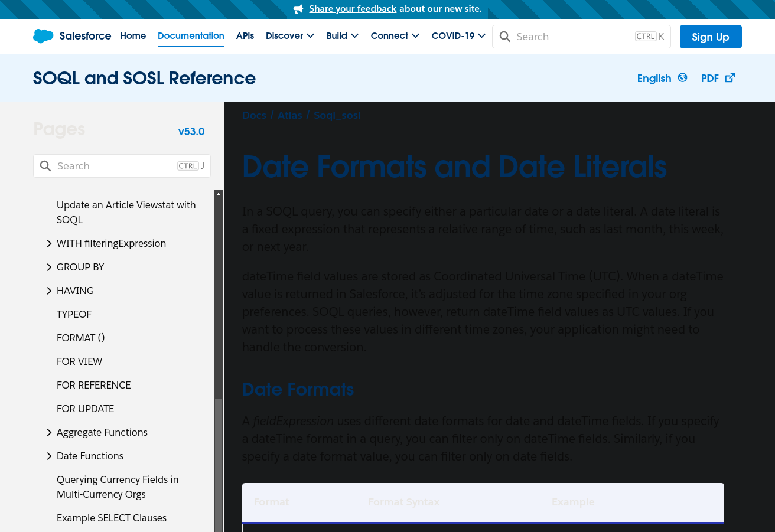The height and width of the screenshot is (532, 775).
Task: Click the globe icon beside English
Action: pos(682,77)
